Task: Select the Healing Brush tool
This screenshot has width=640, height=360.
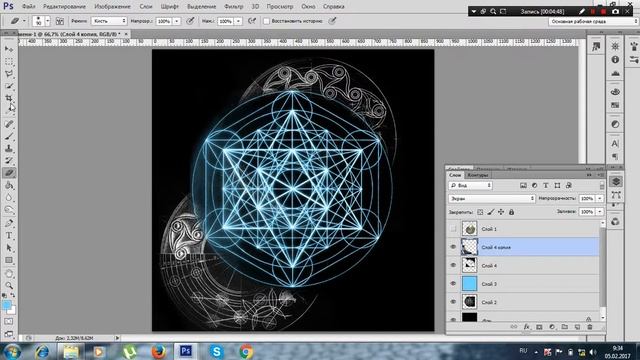Action: coord(9,124)
